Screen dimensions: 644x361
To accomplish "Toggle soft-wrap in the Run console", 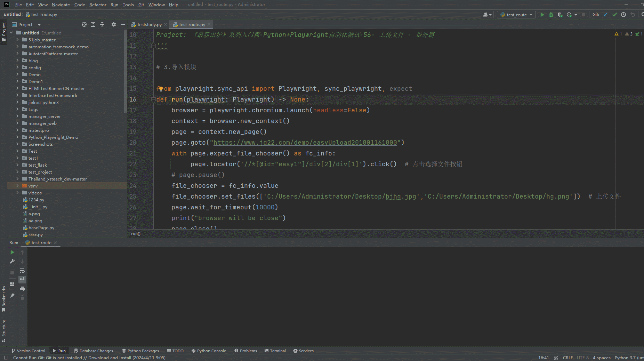I will pyautogui.click(x=22, y=271).
